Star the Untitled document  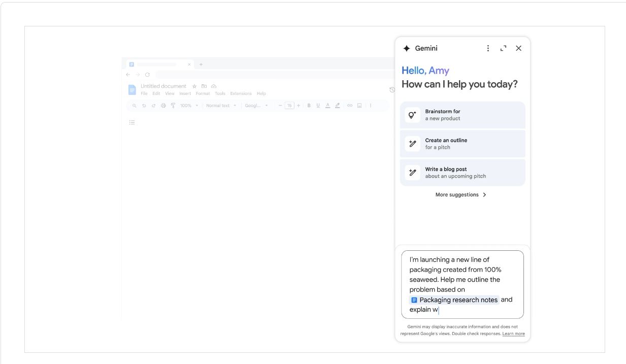(x=194, y=86)
